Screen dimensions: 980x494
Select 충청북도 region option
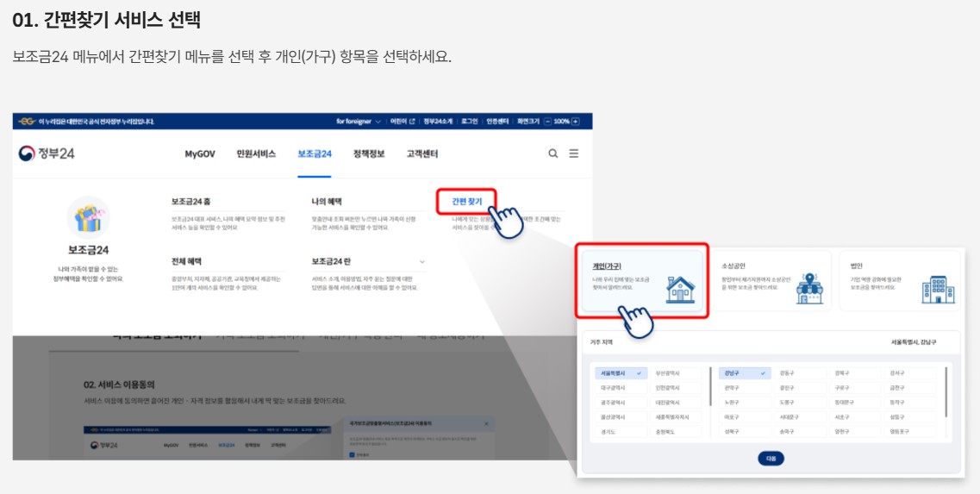tap(675, 431)
